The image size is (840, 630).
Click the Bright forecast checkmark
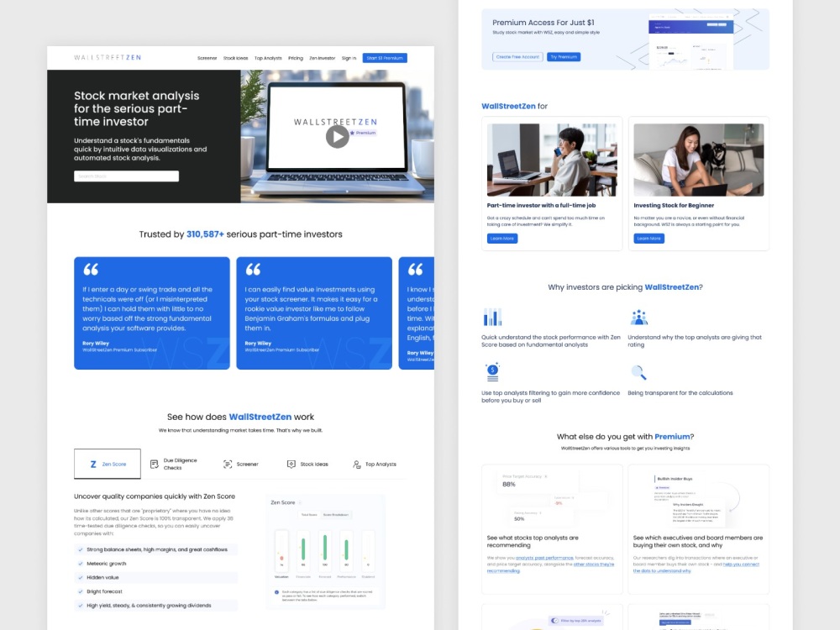point(81,591)
